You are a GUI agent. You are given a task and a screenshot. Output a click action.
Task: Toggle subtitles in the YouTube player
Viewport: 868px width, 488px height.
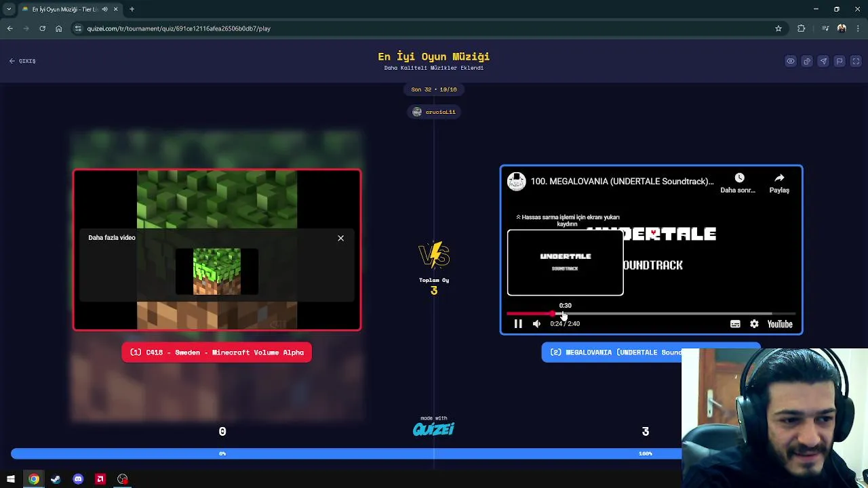tap(735, 324)
